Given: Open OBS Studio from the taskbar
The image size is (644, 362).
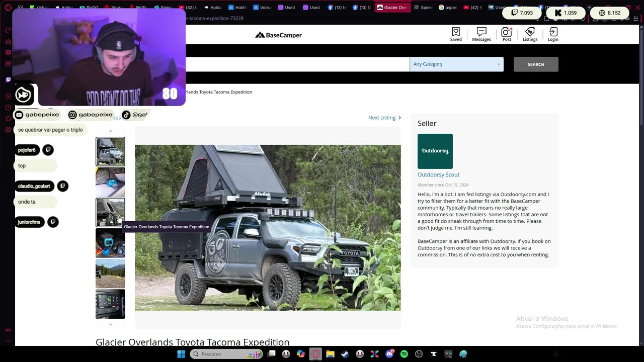Looking at the screenshot, I should click(x=419, y=354).
